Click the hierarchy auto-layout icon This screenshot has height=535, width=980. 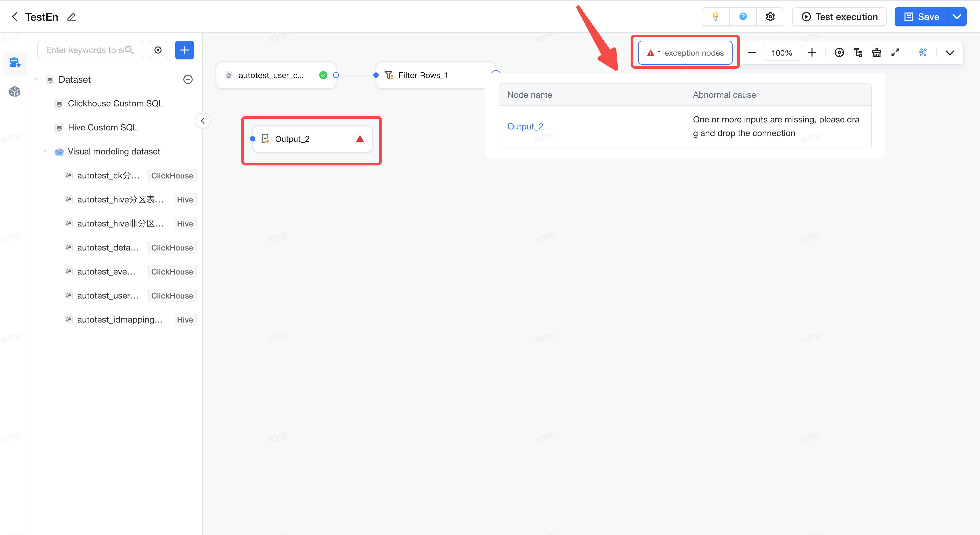858,53
